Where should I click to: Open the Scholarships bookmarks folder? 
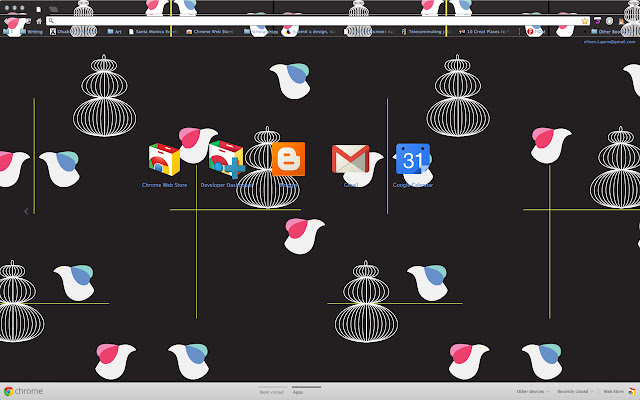coord(261,31)
